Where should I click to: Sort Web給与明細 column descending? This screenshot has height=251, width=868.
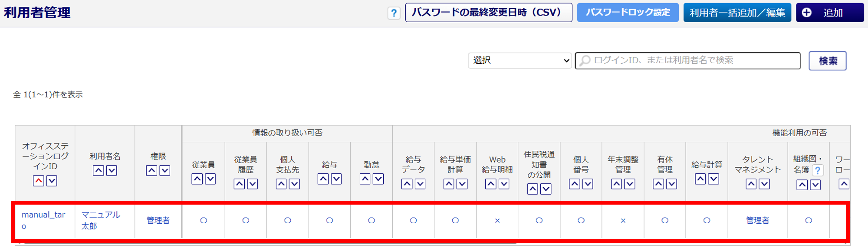click(504, 184)
